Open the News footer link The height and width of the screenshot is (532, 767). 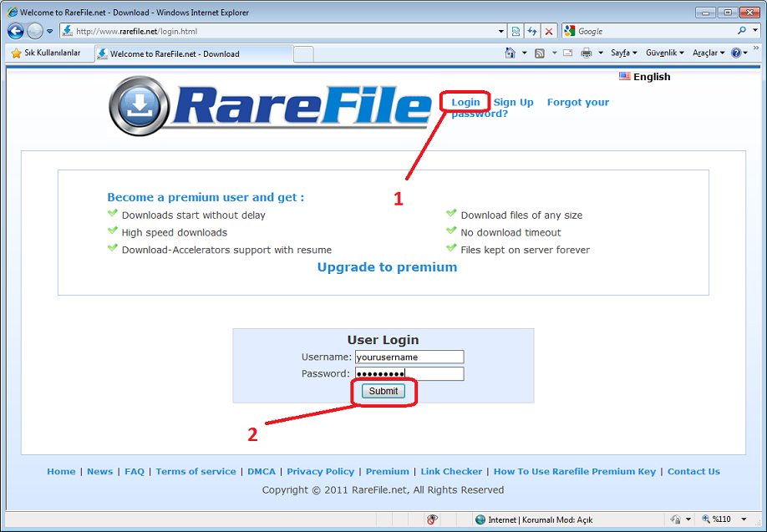click(99, 471)
